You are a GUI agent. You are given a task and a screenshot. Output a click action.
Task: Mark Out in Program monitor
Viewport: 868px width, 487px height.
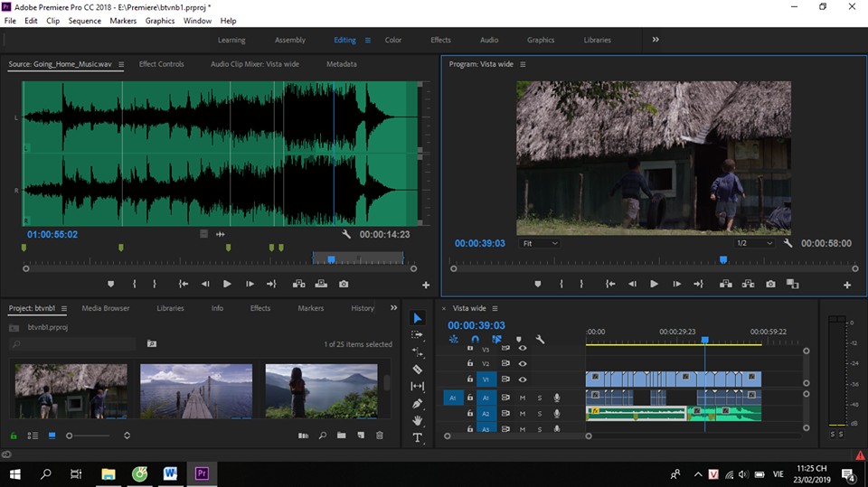tap(581, 284)
